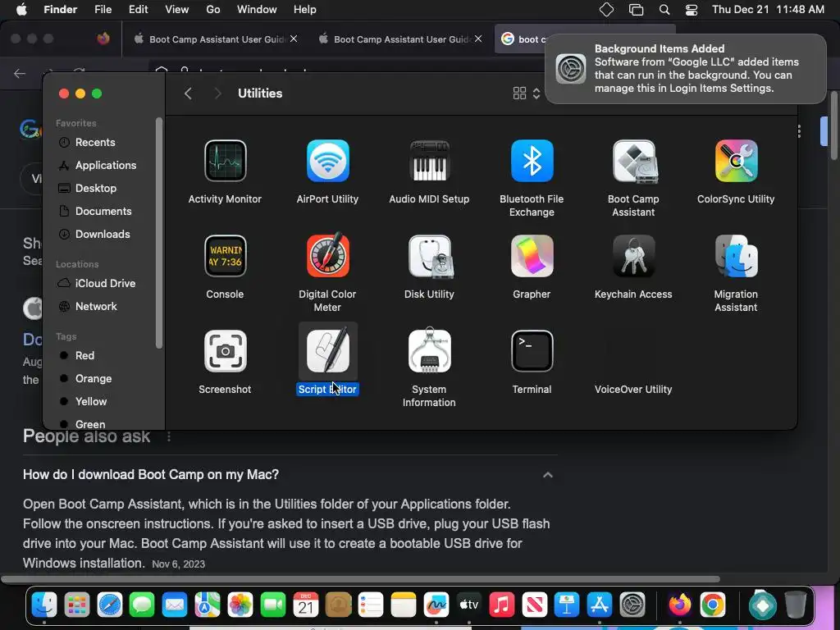The width and height of the screenshot is (840, 630).
Task: Click the Stage Manager windows icon in menu bar
Action: click(x=636, y=10)
